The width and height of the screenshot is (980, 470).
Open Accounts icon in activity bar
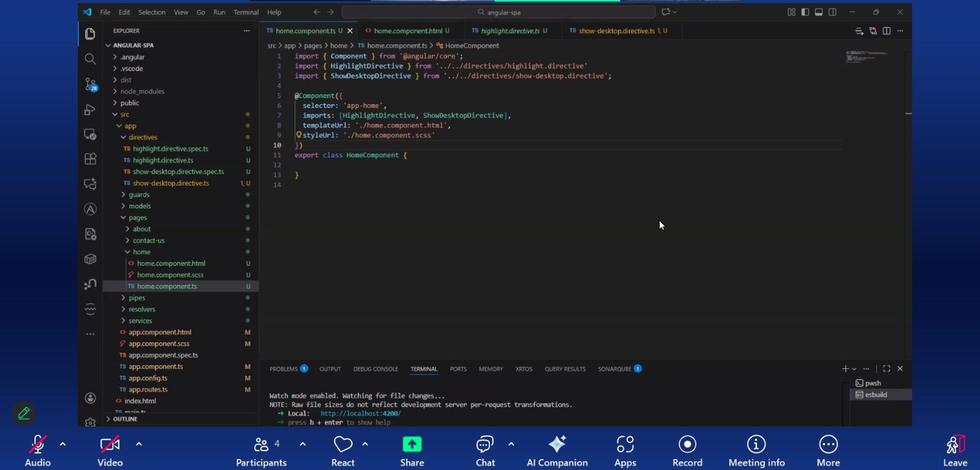(90, 398)
